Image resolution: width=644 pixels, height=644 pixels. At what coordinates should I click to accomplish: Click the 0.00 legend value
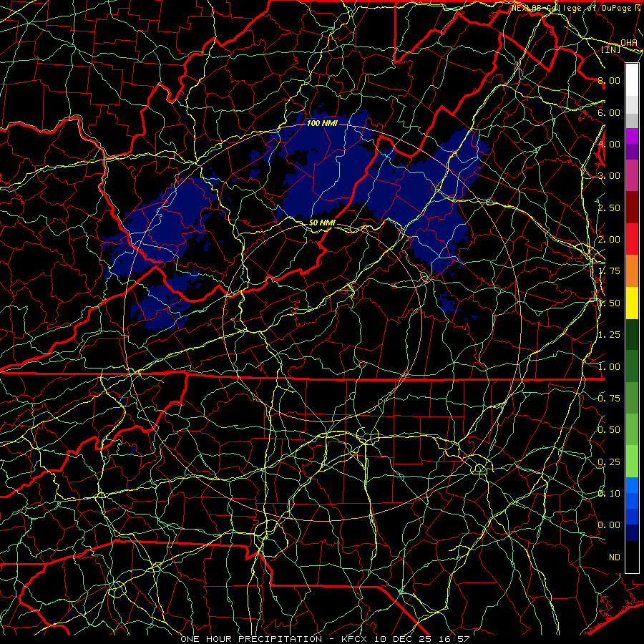click(609, 525)
